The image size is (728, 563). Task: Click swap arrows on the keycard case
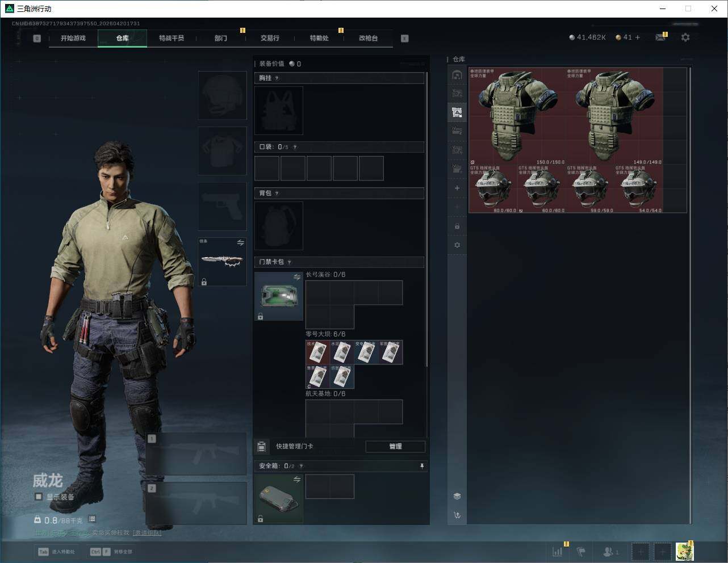click(296, 277)
